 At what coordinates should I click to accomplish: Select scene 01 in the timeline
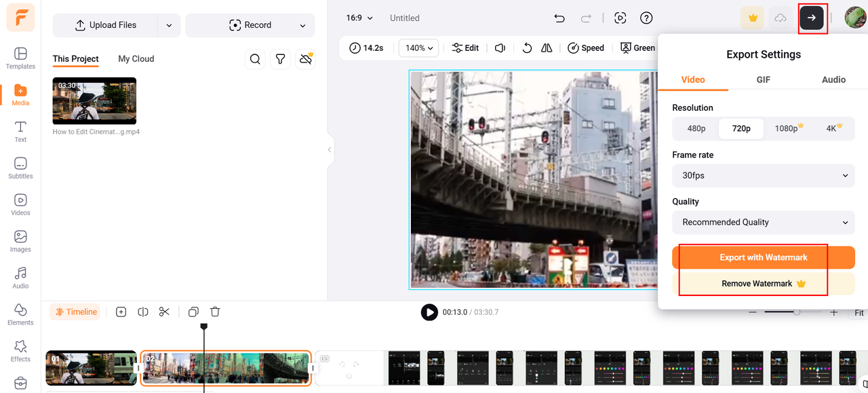pos(91,368)
